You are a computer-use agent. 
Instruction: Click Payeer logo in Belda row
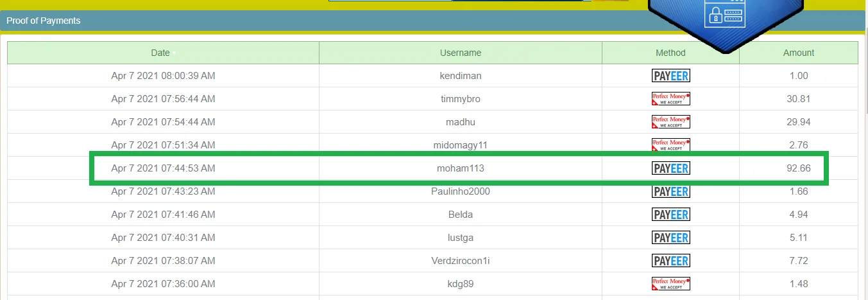point(670,215)
